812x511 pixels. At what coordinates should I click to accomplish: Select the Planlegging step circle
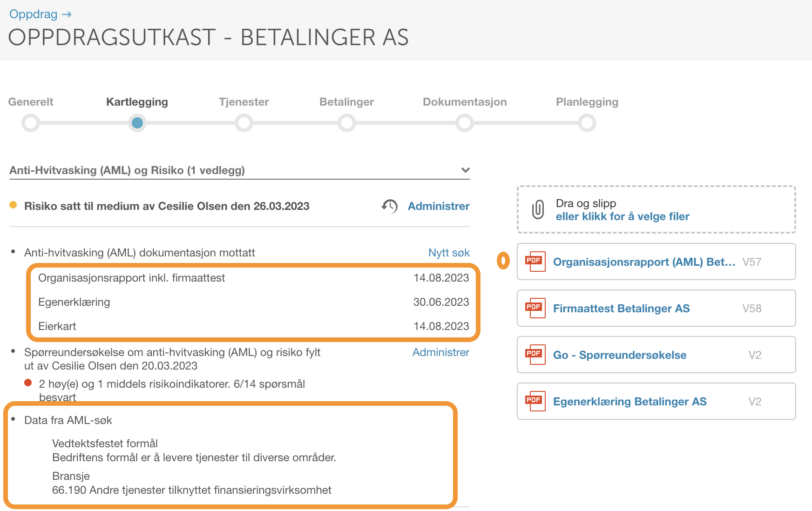pyautogui.click(x=587, y=123)
